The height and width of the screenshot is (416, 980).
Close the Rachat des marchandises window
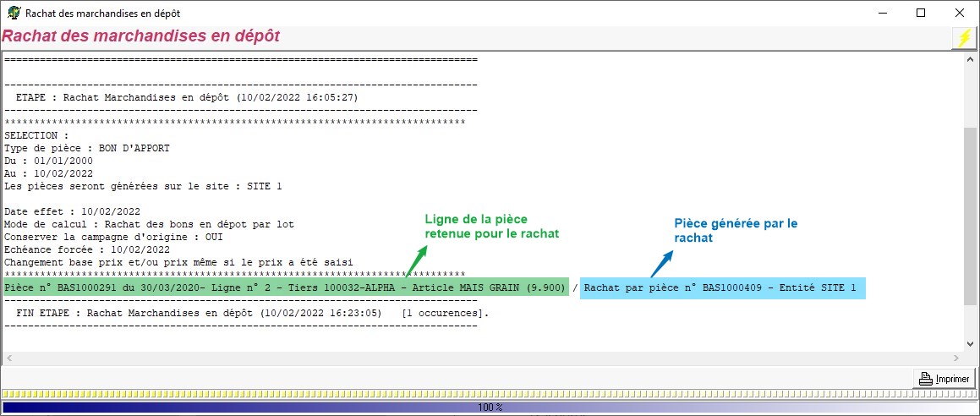[960, 14]
